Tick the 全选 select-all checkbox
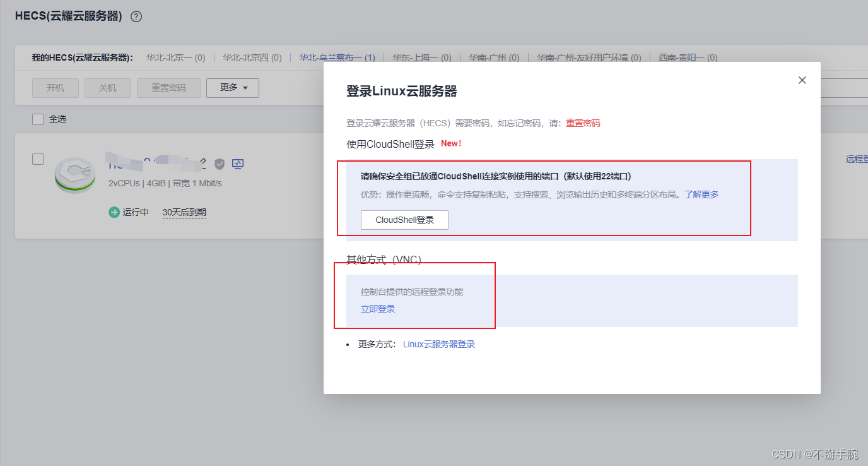The width and height of the screenshot is (868, 466). coord(38,119)
